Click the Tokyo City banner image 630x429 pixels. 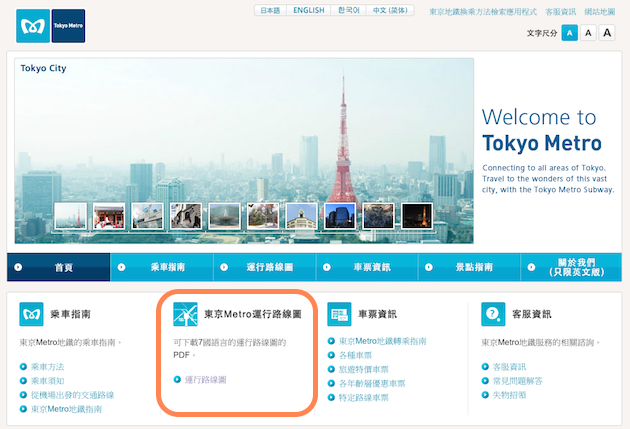pos(244,151)
